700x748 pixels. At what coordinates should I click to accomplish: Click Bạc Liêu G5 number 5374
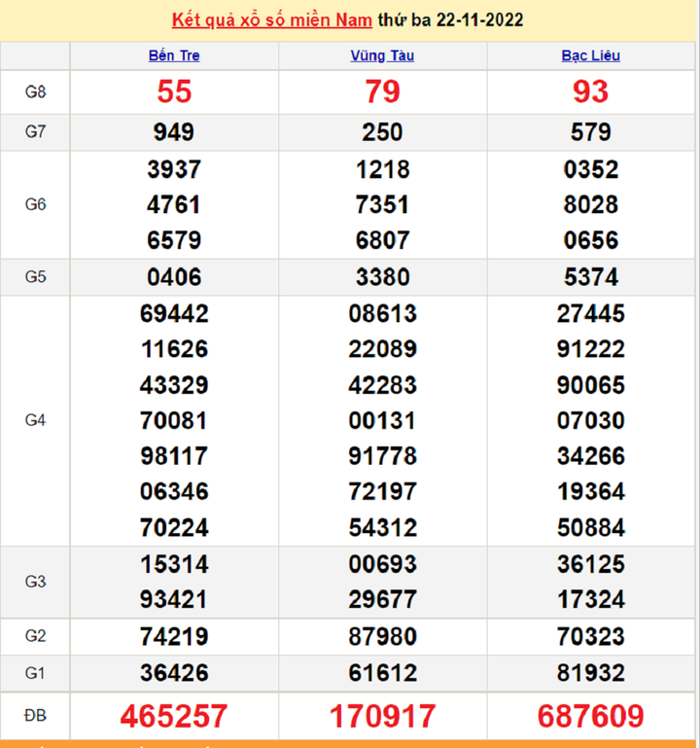tap(590, 277)
